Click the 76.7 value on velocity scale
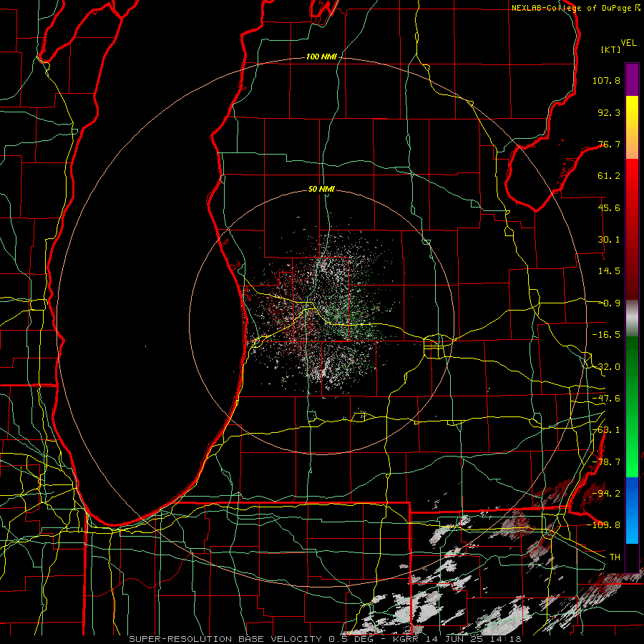 point(609,144)
